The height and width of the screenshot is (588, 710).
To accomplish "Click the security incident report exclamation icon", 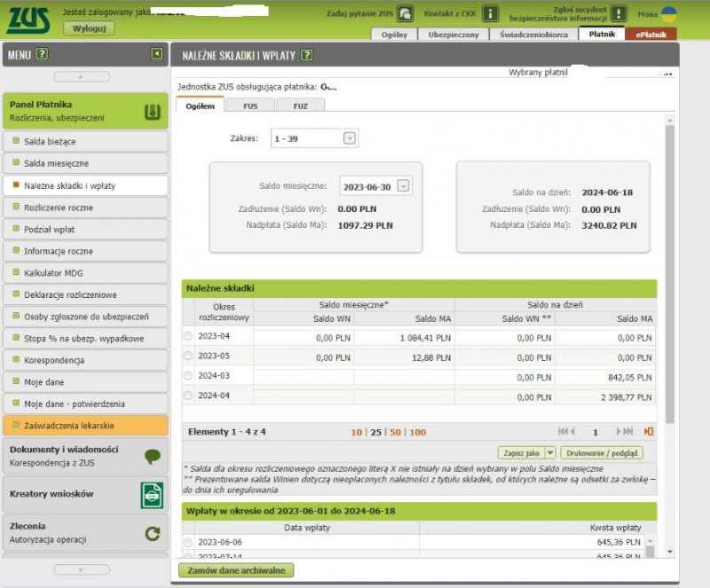I will pos(618,14).
